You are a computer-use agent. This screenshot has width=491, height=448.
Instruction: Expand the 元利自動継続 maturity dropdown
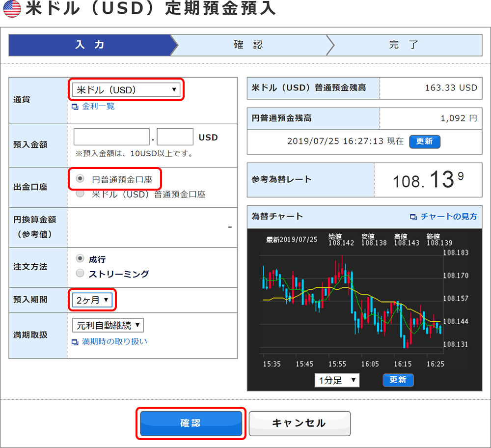108,325
